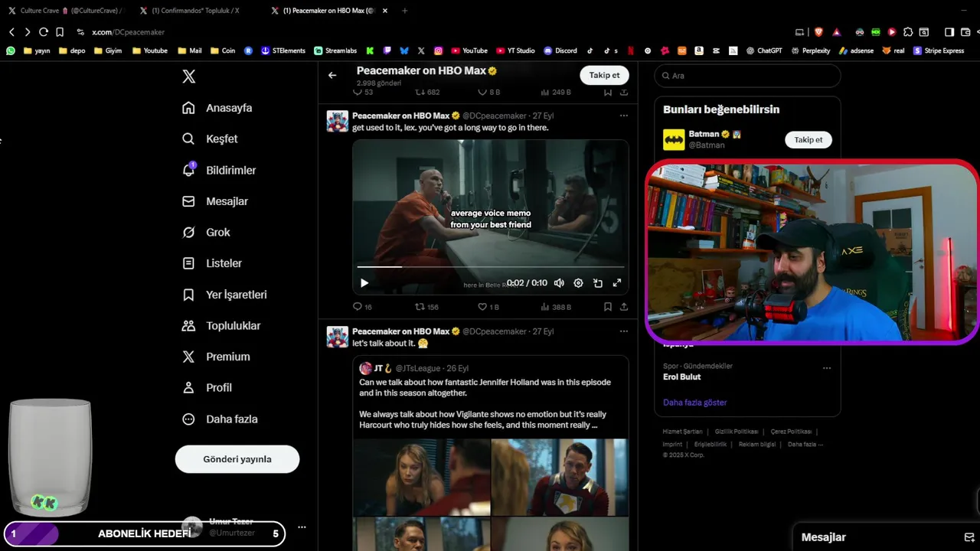Click the X logo in the sidebar
This screenshot has height=551, width=980.
tap(188, 77)
